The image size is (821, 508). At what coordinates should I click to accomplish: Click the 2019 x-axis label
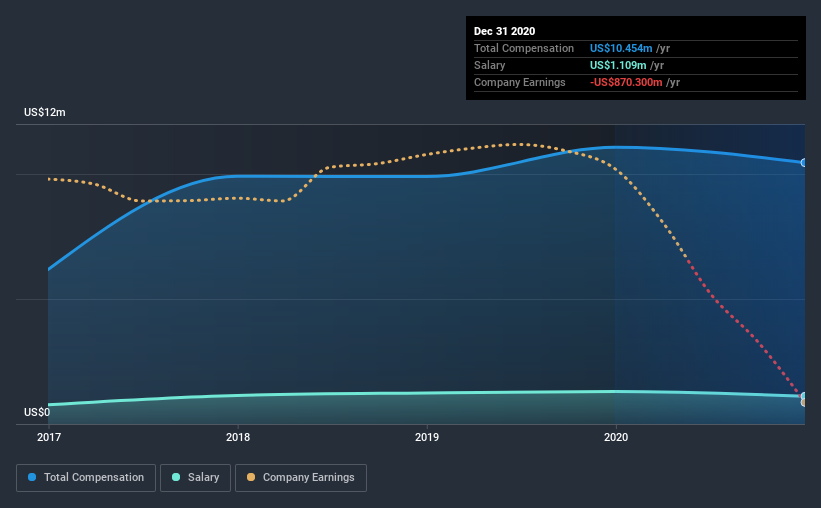[427, 437]
